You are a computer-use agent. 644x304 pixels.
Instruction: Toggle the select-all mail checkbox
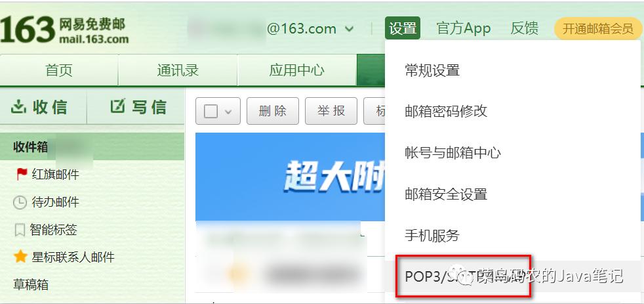tap(211, 112)
